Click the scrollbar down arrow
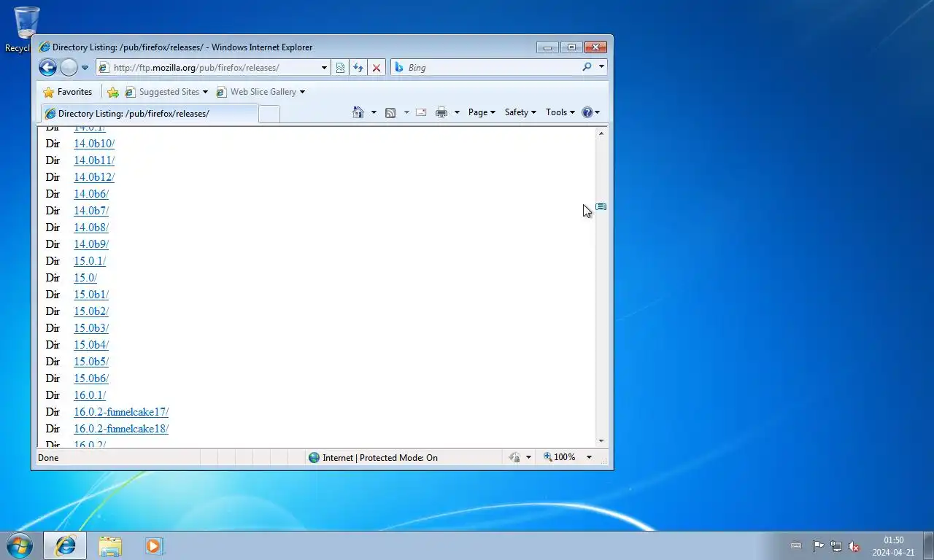Screen dimensions: 934x560 click(601, 440)
